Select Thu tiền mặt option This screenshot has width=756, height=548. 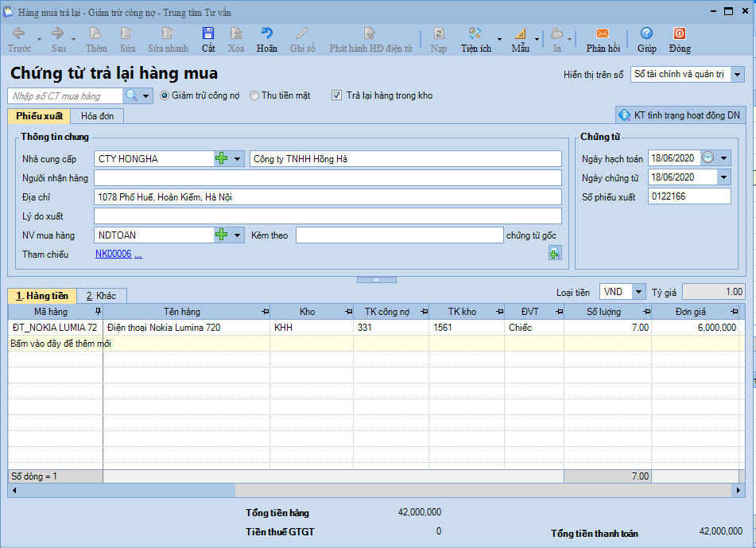point(254,95)
